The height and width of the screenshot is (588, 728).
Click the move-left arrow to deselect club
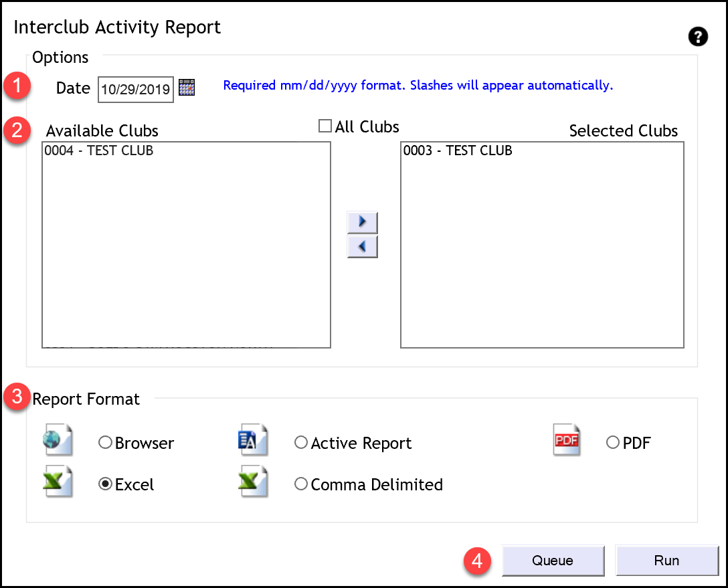click(x=362, y=246)
